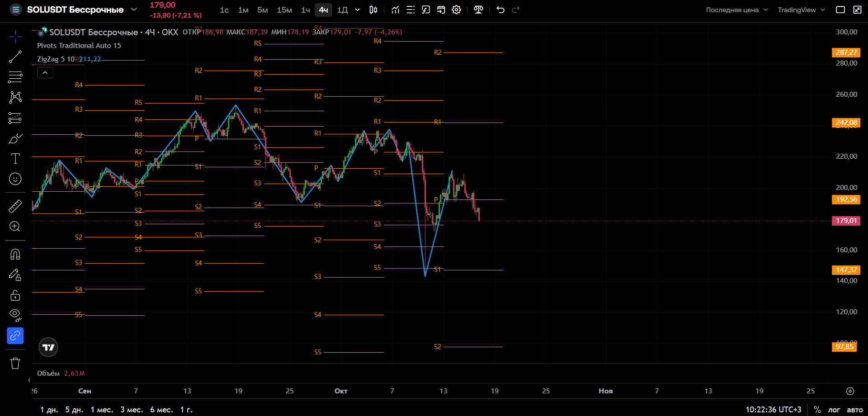Select the trend line drawing tool
This screenshot has width=868, height=416.
point(15,57)
